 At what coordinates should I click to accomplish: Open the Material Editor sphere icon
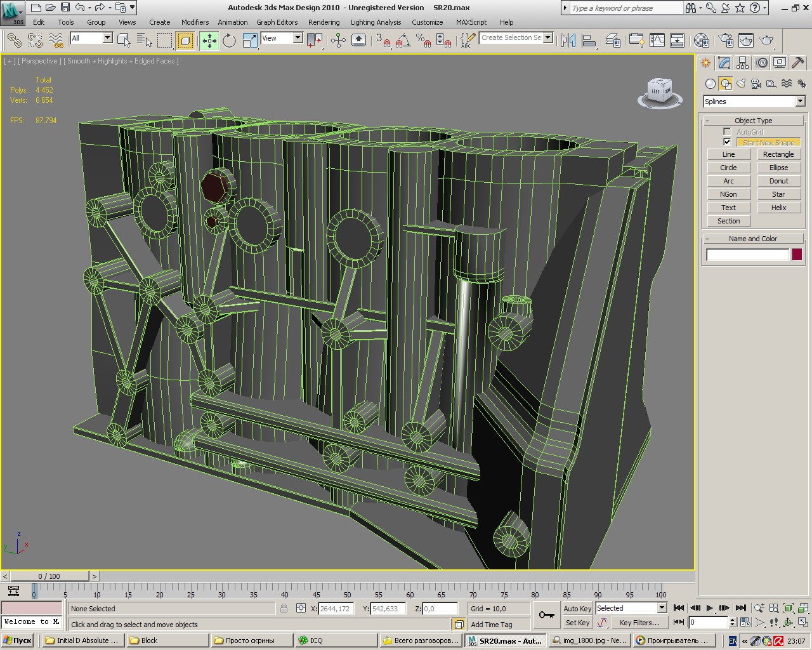(701, 41)
